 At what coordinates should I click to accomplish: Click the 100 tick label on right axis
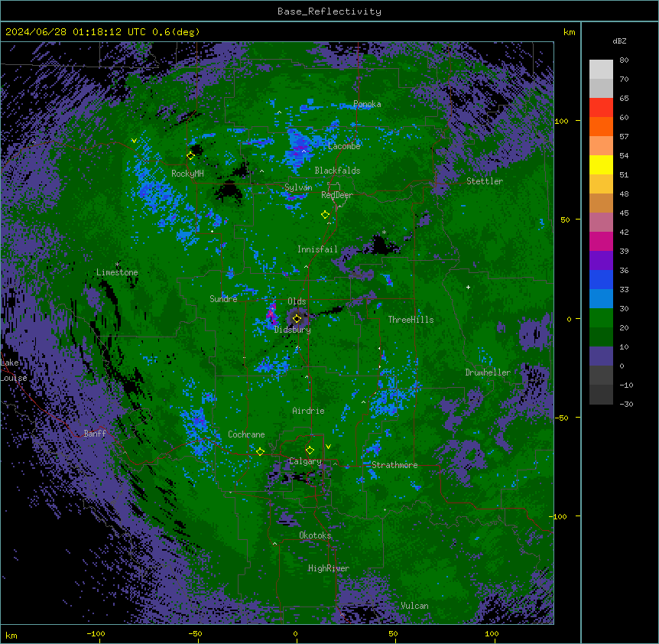tap(561, 121)
